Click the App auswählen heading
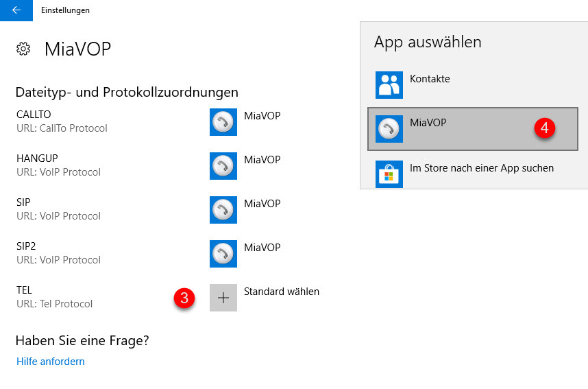 (x=428, y=42)
